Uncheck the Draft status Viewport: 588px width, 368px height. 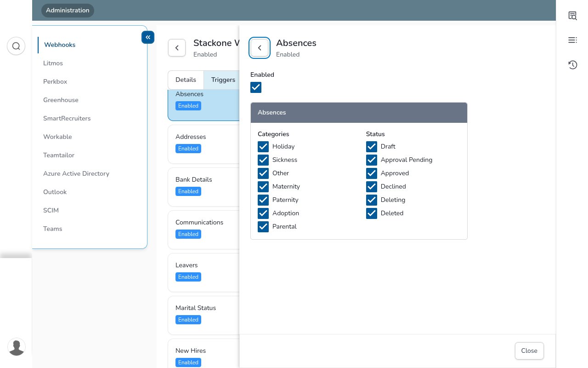click(x=372, y=146)
